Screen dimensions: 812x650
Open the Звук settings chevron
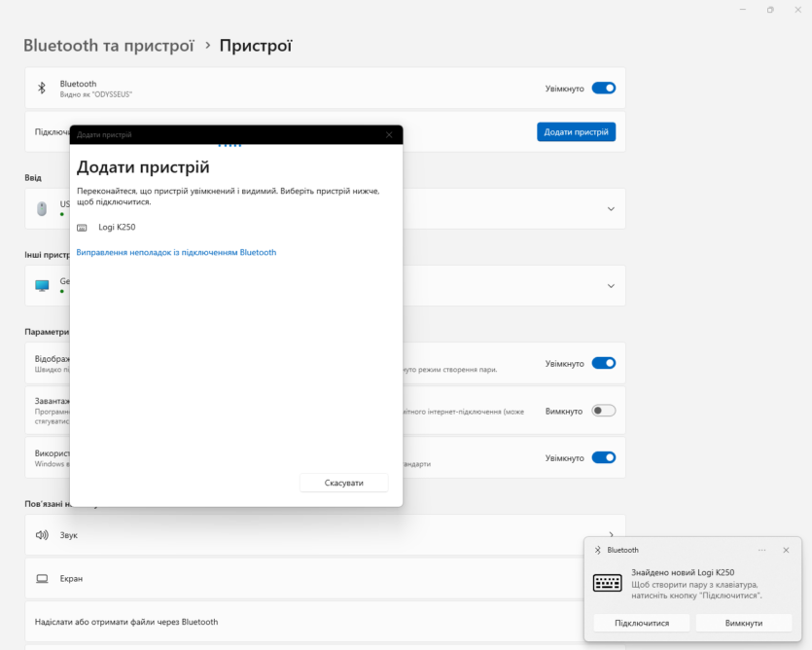611,534
